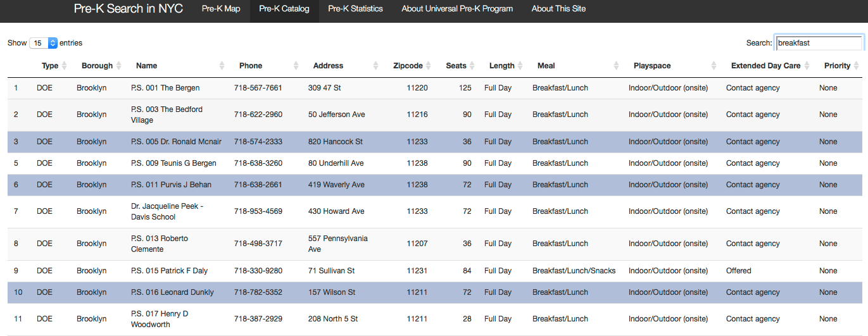Click address 208 North 5 St
The width and height of the screenshot is (868, 336).
333,319
